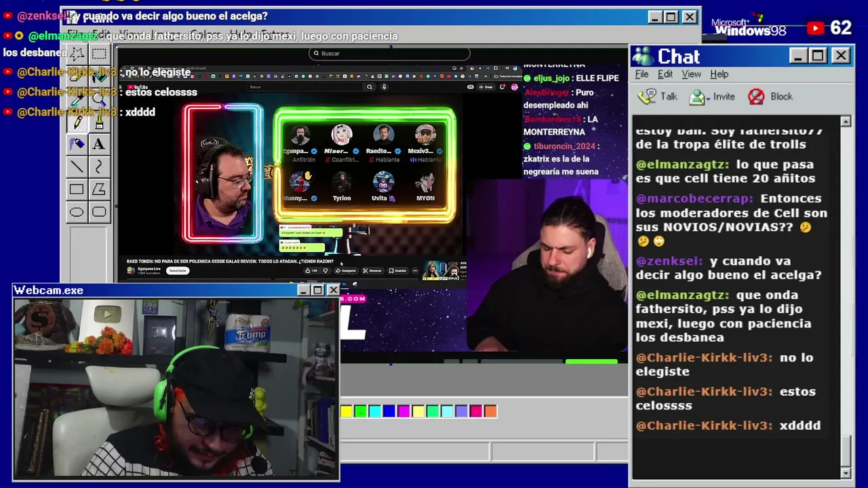Select the Free-Form Select tool in Paint

77,54
